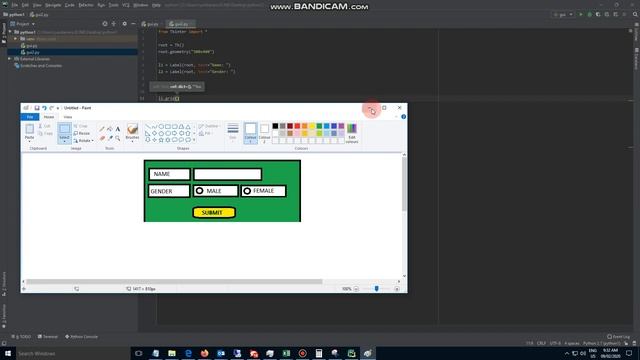The width and height of the screenshot is (640, 360).
Task: Switch to the View tab in Paint
Action: click(68, 117)
